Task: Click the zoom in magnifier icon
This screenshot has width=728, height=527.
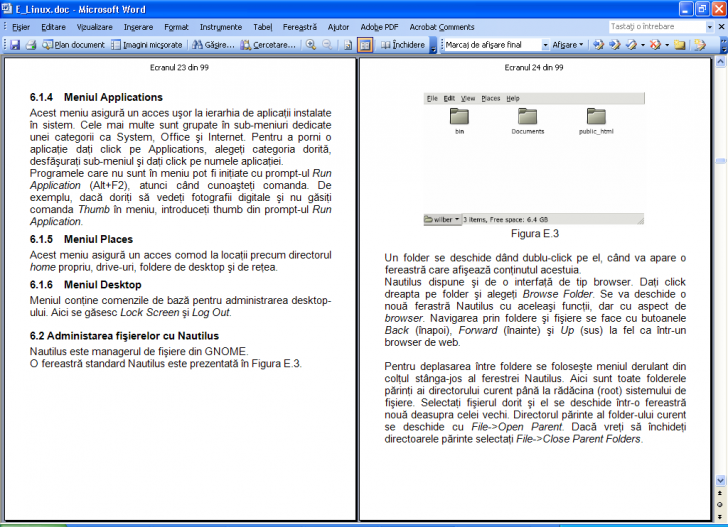Action: (311, 45)
